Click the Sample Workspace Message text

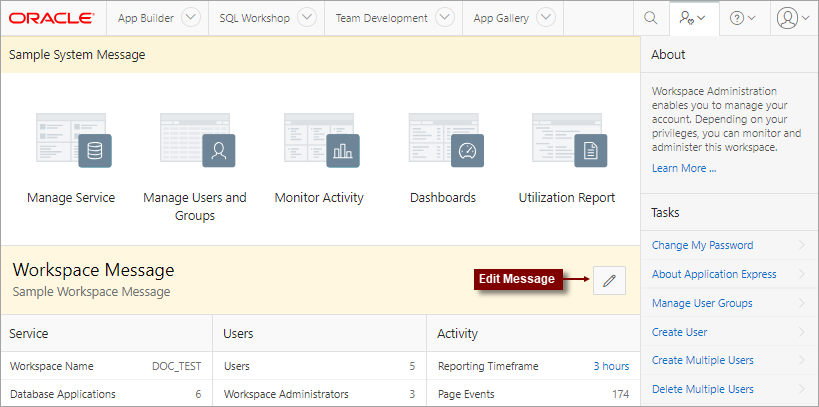tap(91, 292)
